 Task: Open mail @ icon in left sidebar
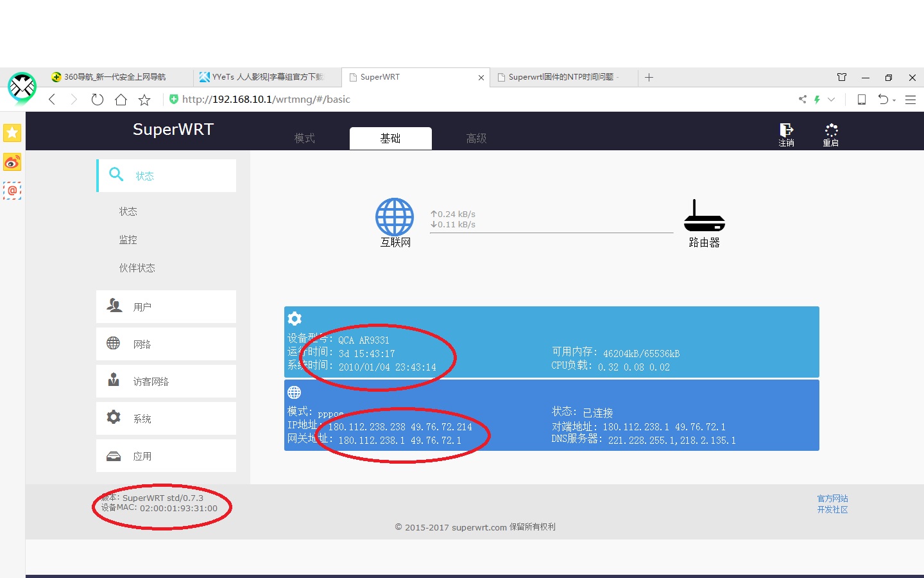12,191
